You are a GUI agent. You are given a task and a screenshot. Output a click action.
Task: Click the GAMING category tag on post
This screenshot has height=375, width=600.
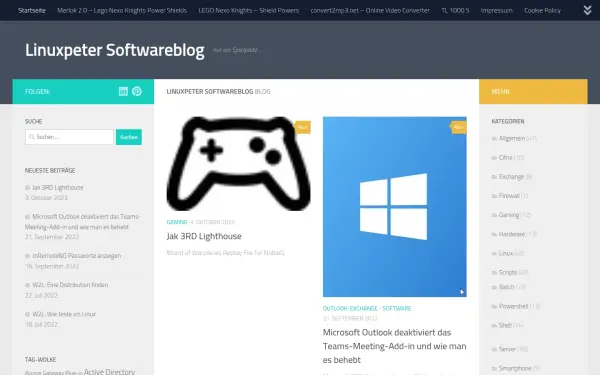pyautogui.click(x=177, y=222)
